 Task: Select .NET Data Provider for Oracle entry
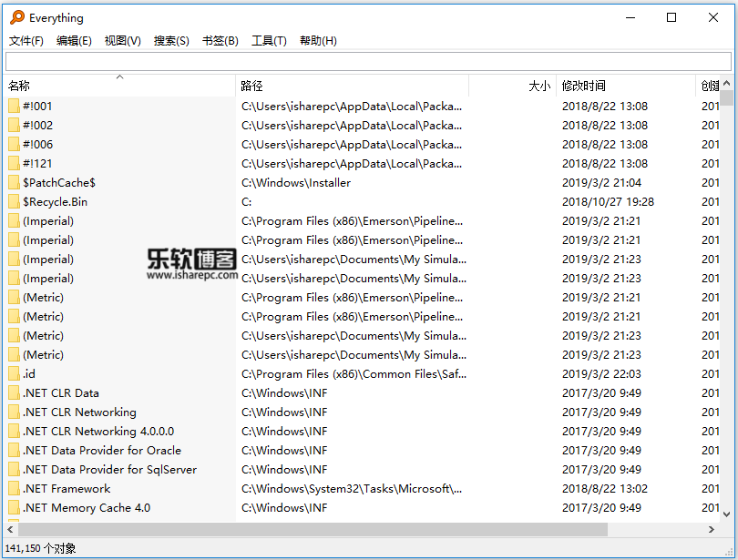coord(102,451)
